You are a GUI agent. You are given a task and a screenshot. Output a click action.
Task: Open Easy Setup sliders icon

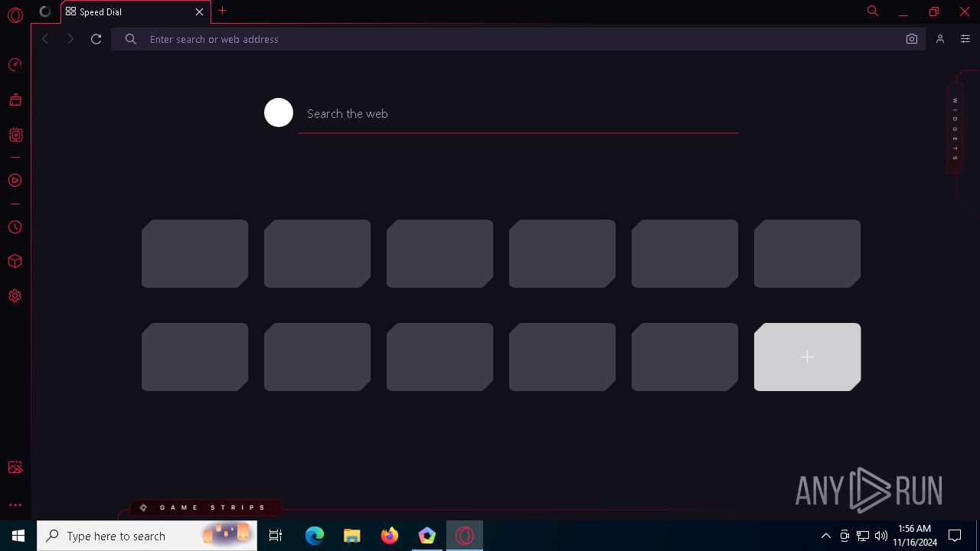click(x=965, y=39)
